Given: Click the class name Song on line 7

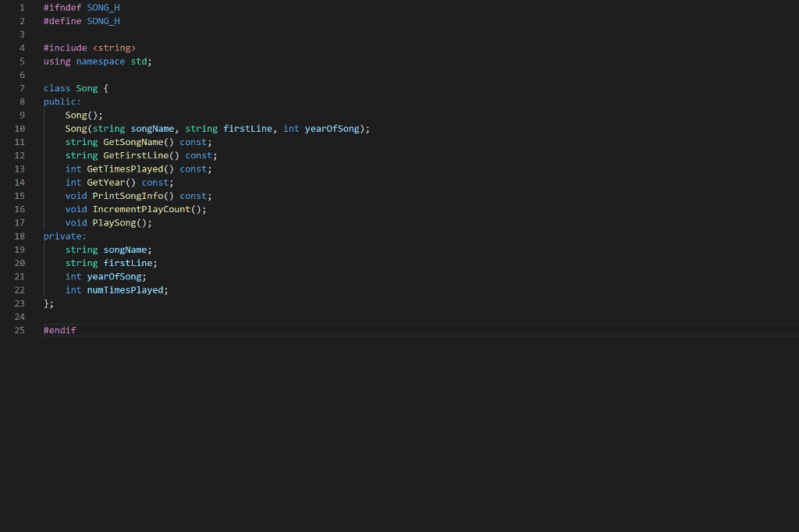Looking at the screenshot, I should [86, 88].
